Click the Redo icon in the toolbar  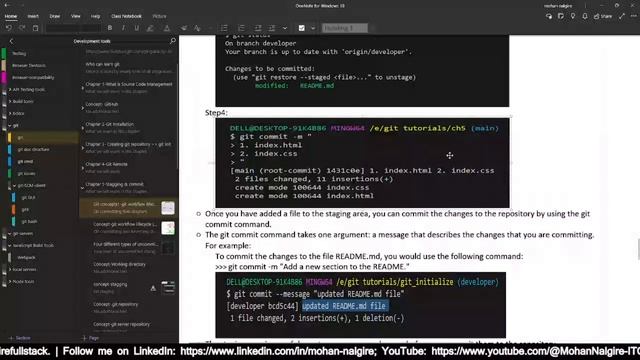tap(22, 28)
